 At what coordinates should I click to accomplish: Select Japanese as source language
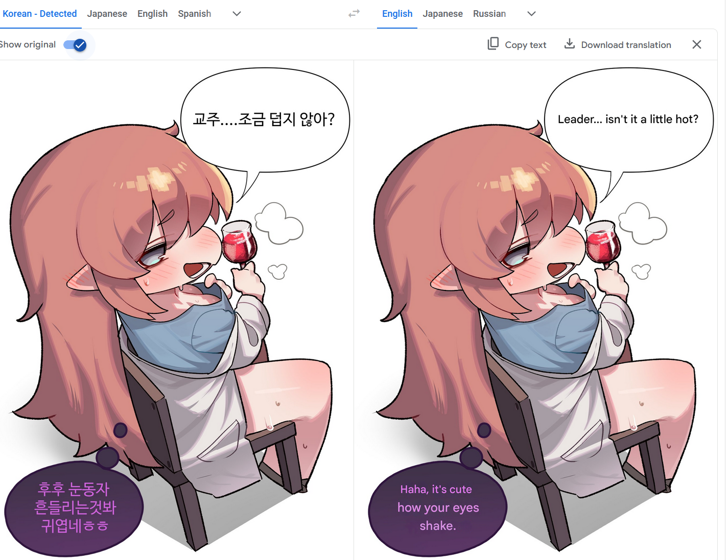click(x=107, y=14)
